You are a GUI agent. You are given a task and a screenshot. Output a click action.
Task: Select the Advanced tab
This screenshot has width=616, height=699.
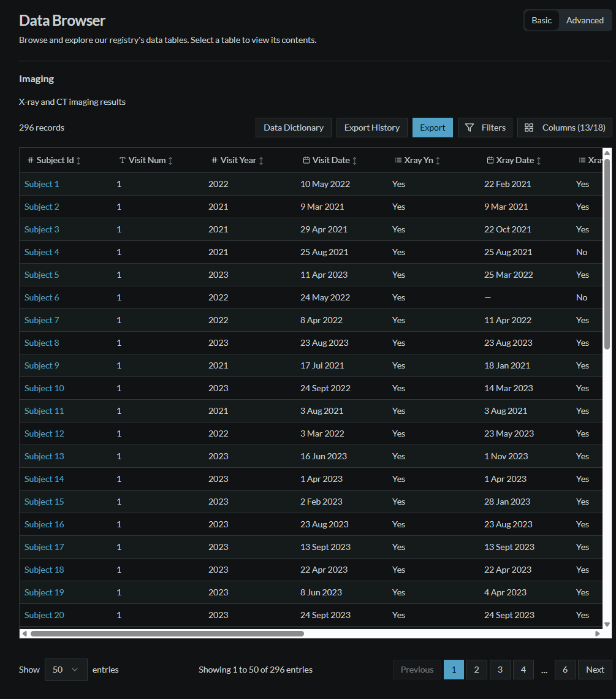click(584, 20)
